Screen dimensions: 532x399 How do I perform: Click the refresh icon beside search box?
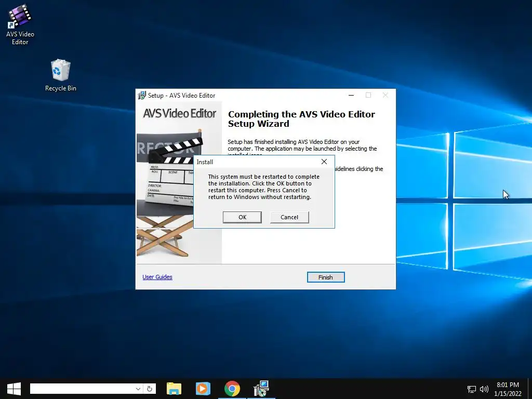(150, 389)
